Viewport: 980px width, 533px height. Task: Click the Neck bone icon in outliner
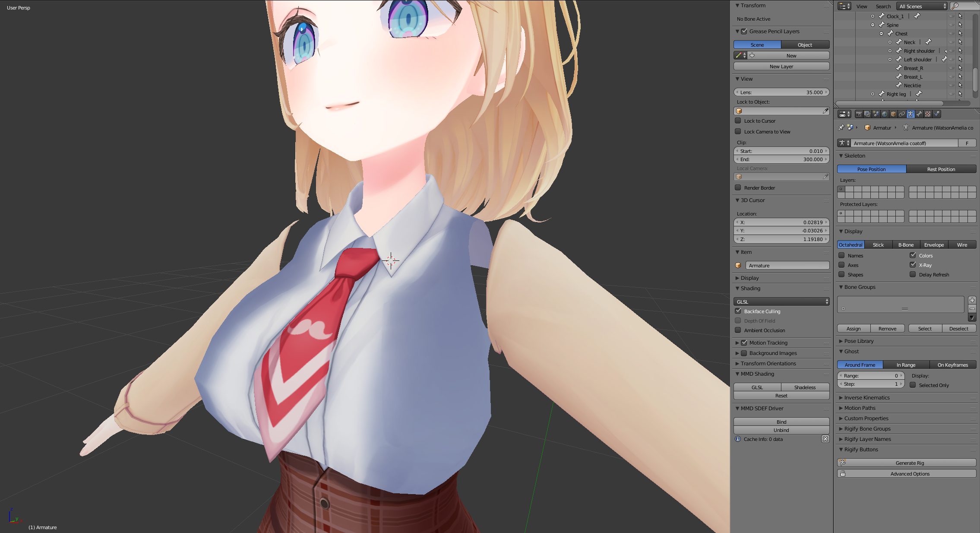click(899, 42)
